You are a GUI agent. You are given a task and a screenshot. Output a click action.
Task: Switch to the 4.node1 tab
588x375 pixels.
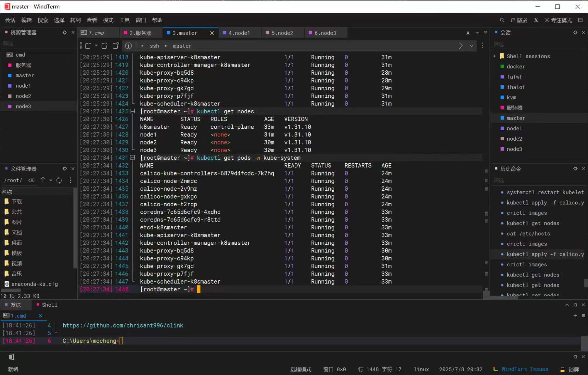coord(239,33)
